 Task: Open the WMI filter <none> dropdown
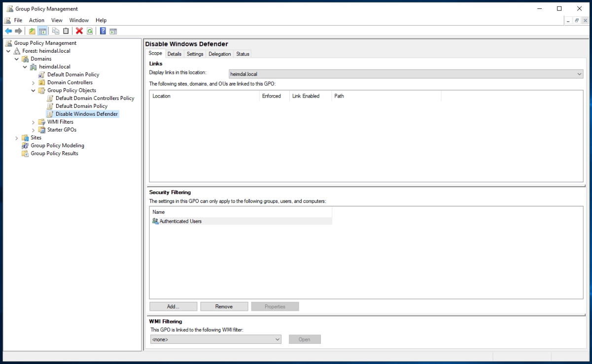pyautogui.click(x=215, y=339)
